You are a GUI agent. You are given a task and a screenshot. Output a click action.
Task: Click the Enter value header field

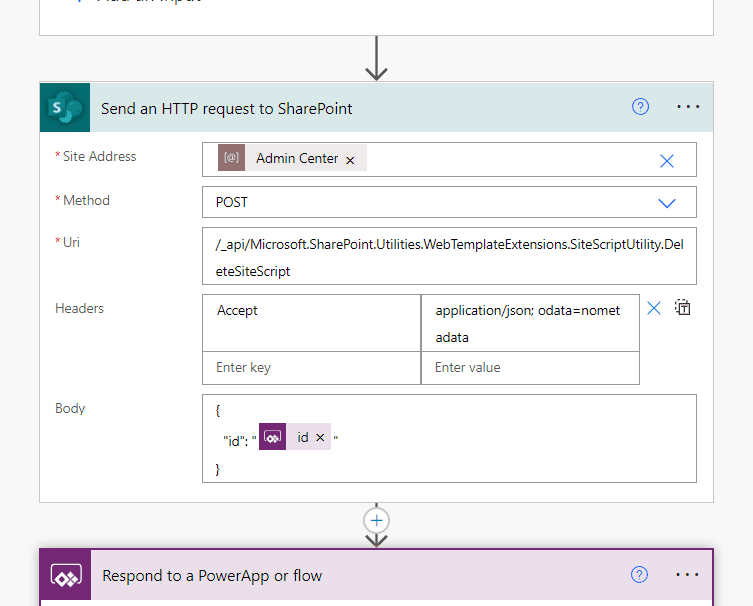tap(530, 368)
